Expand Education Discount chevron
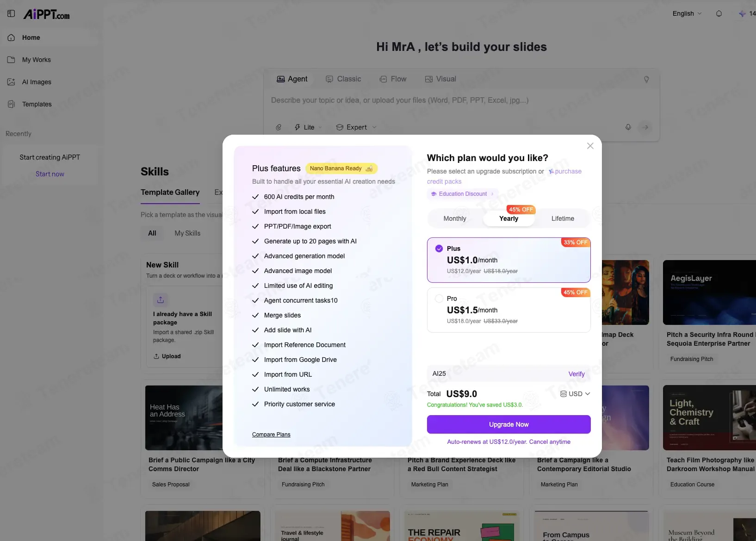Image resolution: width=756 pixels, height=541 pixels. [492, 194]
